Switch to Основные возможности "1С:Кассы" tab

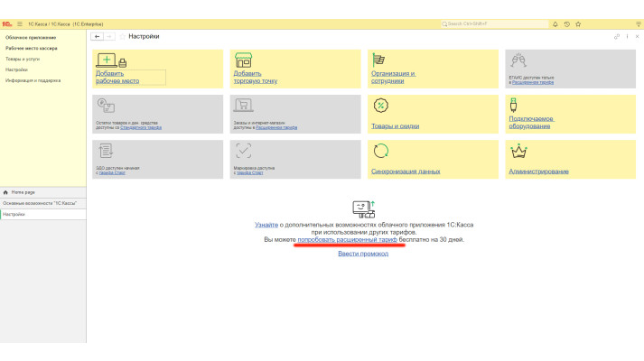pos(43,203)
